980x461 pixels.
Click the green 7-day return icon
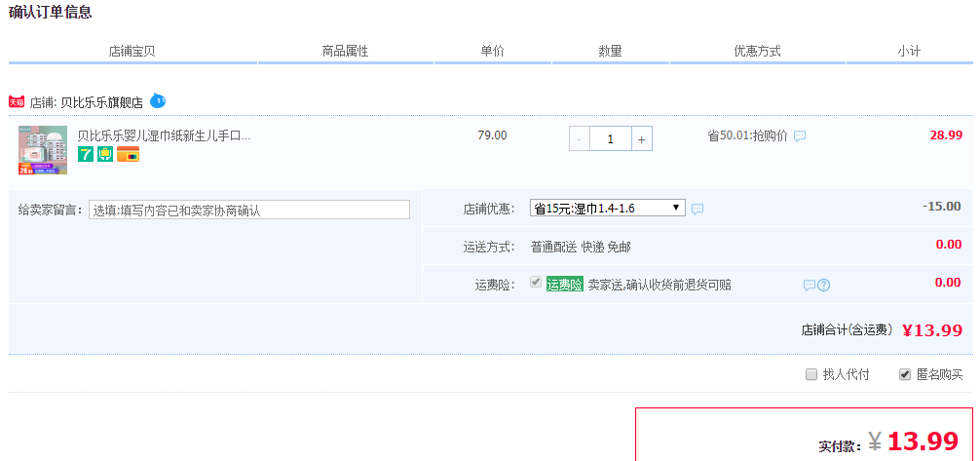coord(86,154)
